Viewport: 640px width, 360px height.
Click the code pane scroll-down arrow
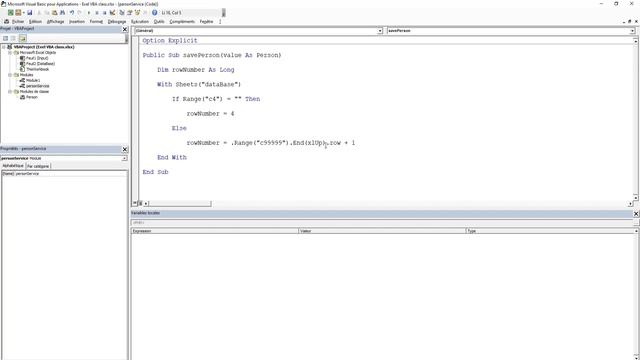[x=636, y=197]
